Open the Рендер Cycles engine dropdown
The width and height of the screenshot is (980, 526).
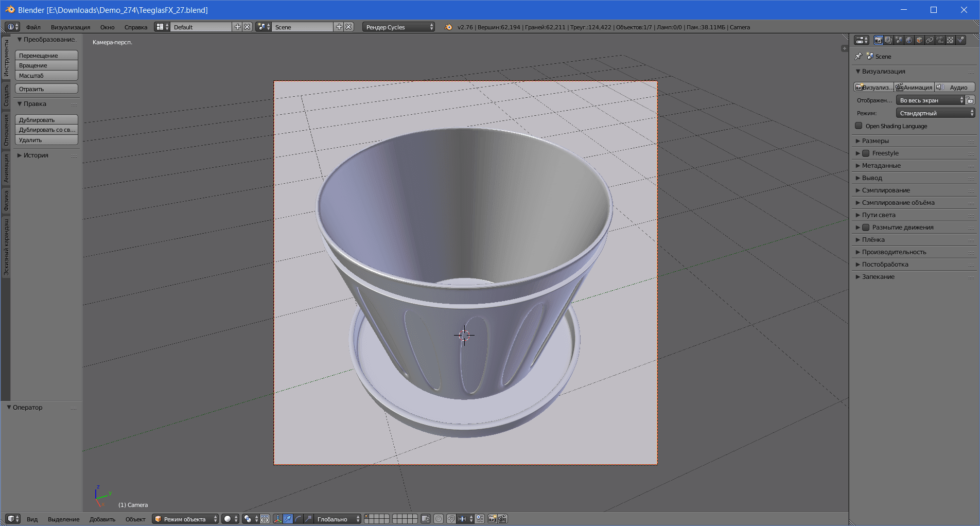tap(399, 27)
